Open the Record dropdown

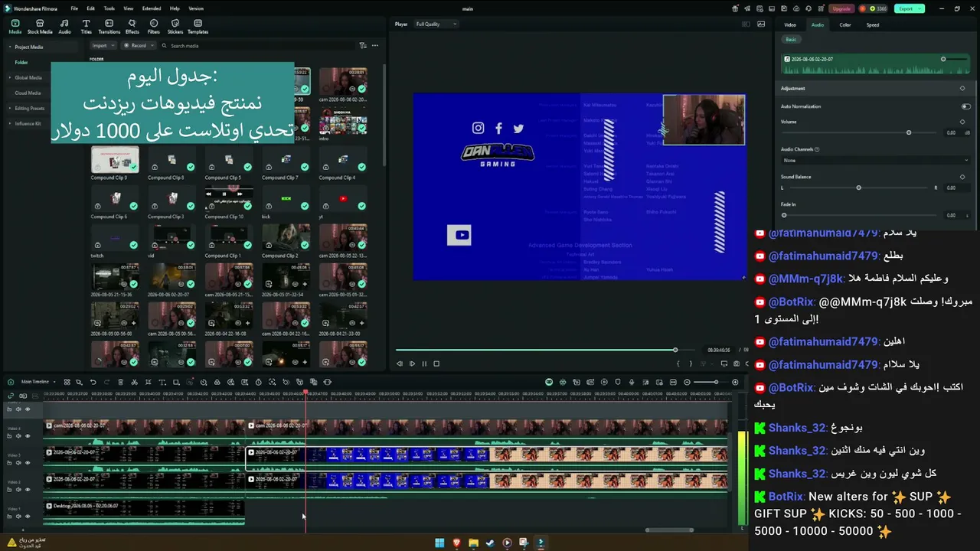(139, 46)
